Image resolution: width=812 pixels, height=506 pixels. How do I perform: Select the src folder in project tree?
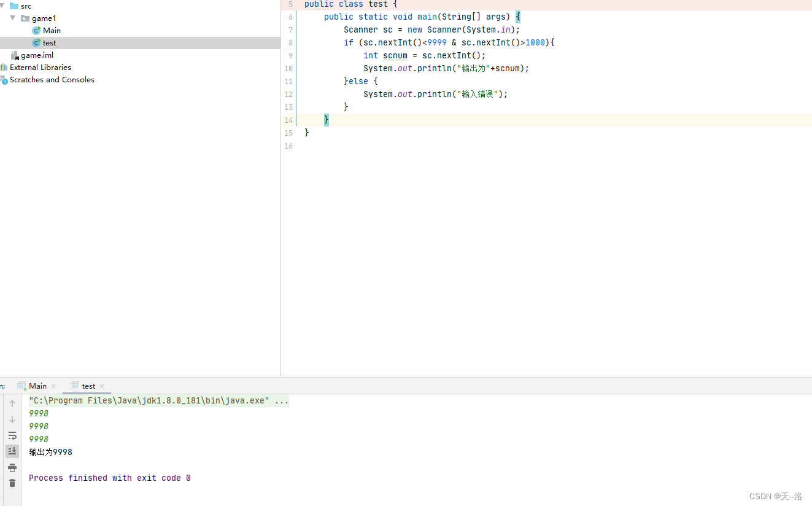pos(26,6)
